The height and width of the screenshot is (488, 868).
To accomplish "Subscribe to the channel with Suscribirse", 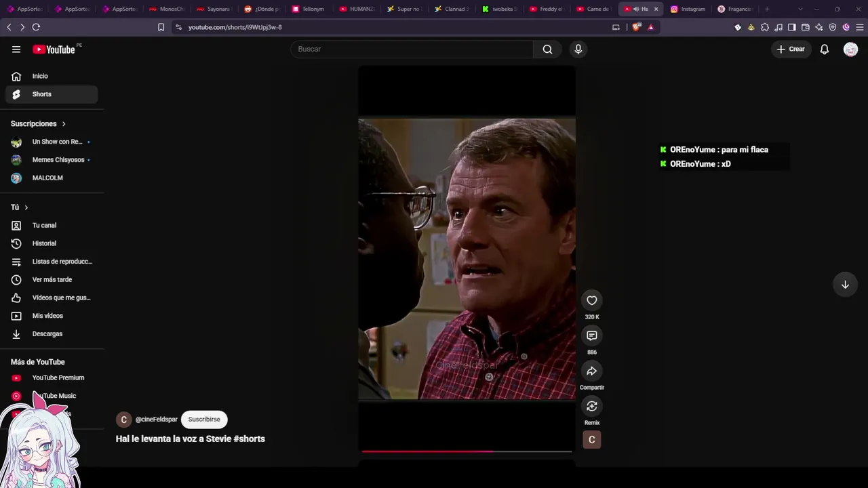I will 204,420.
